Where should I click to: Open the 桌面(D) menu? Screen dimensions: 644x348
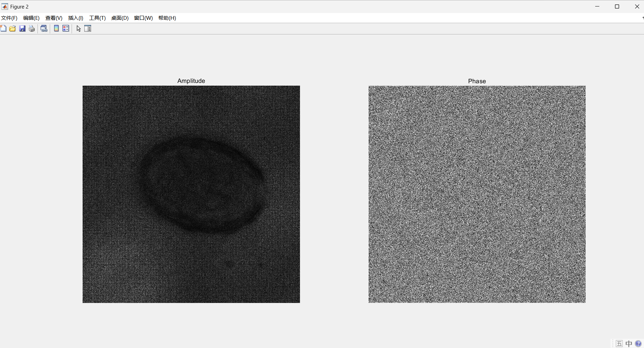point(120,18)
